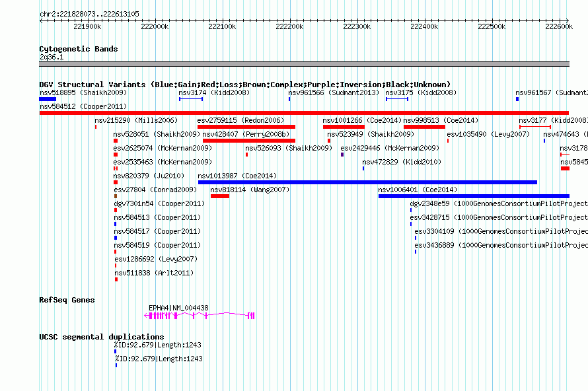
Task: Select the blue nsv1013987 (Coe2014) gain bar
Action: 367,182
